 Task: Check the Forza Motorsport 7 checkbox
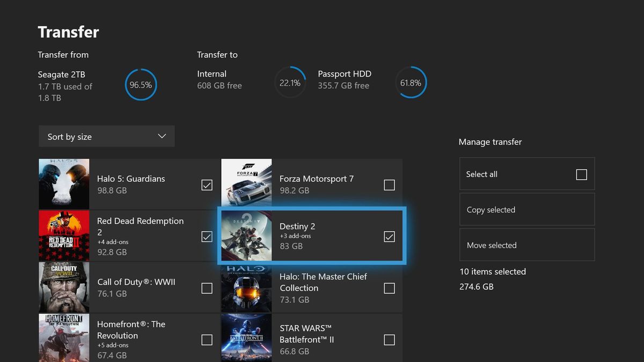pos(389,184)
